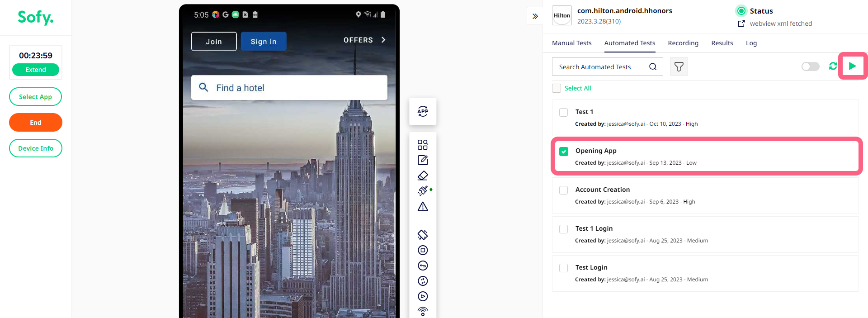Click the Sofy logo
This screenshot has height=318, width=868.
36,17
